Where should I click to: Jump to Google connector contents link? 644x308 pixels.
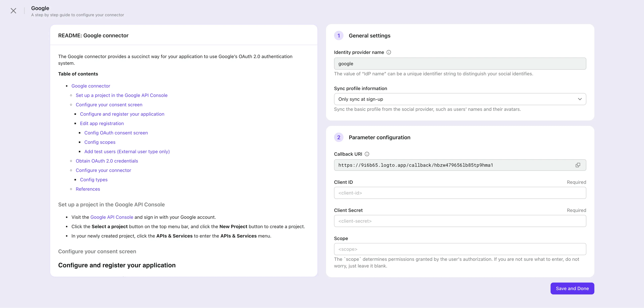pyautogui.click(x=91, y=86)
